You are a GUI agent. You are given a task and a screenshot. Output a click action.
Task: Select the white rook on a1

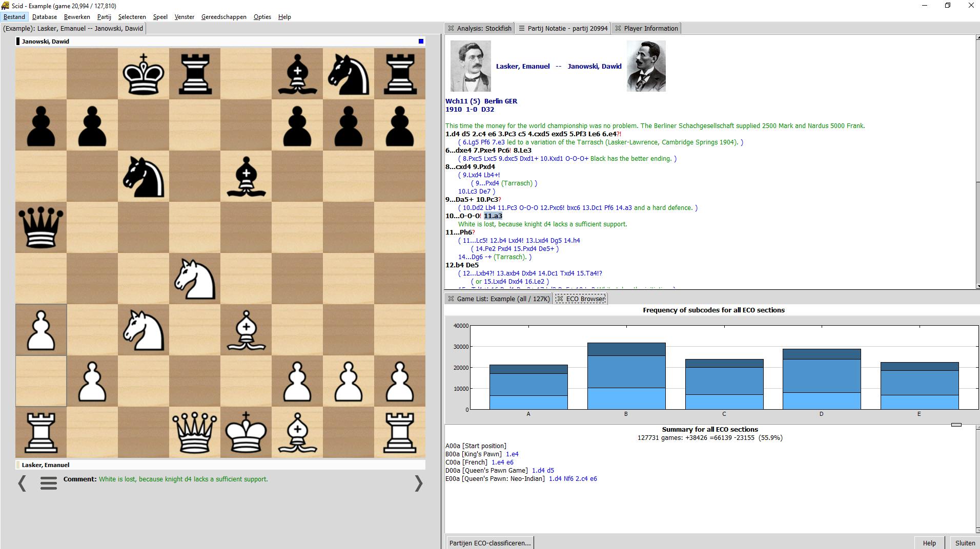tap(41, 432)
